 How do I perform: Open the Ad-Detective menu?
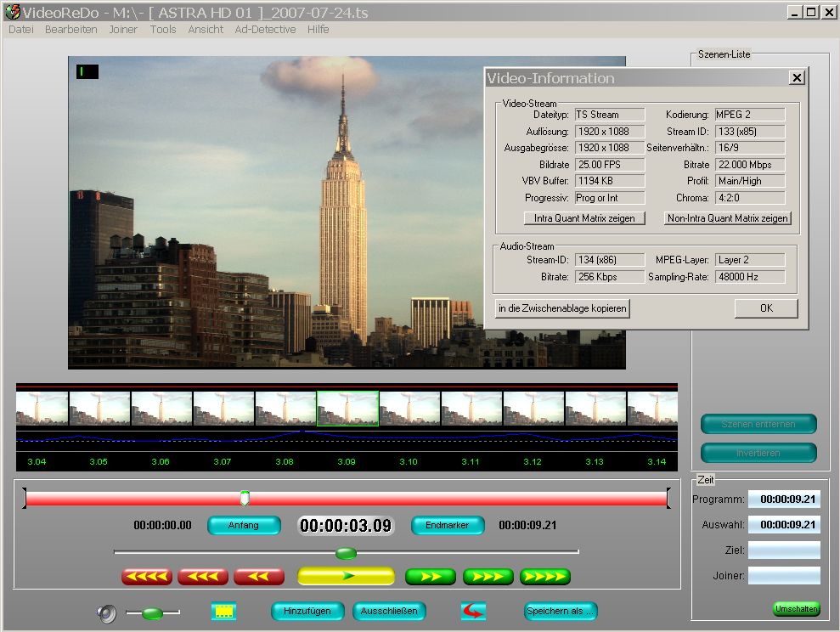pyautogui.click(x=265, y=29)
